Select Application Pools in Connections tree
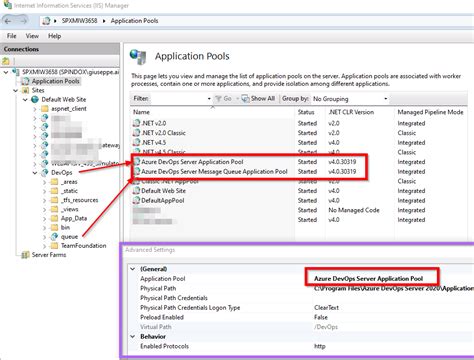The width and height of the screenshot is (474, 360). click(56, 81)
